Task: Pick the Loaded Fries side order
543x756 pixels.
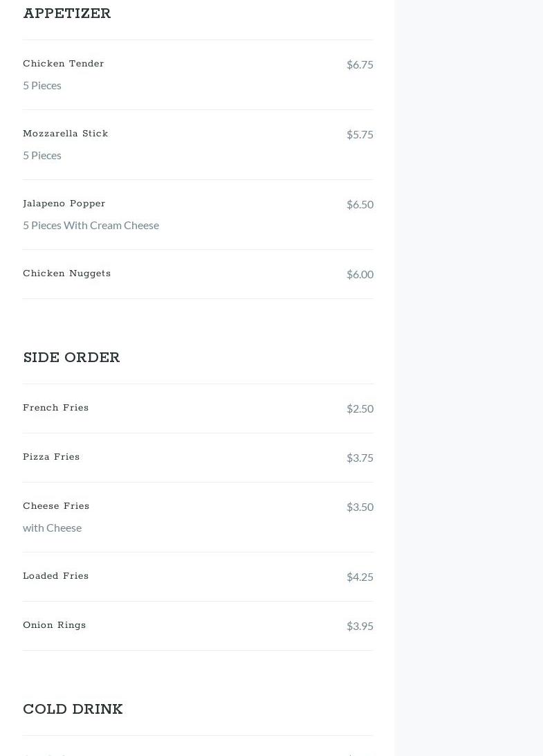Action: 56,576
